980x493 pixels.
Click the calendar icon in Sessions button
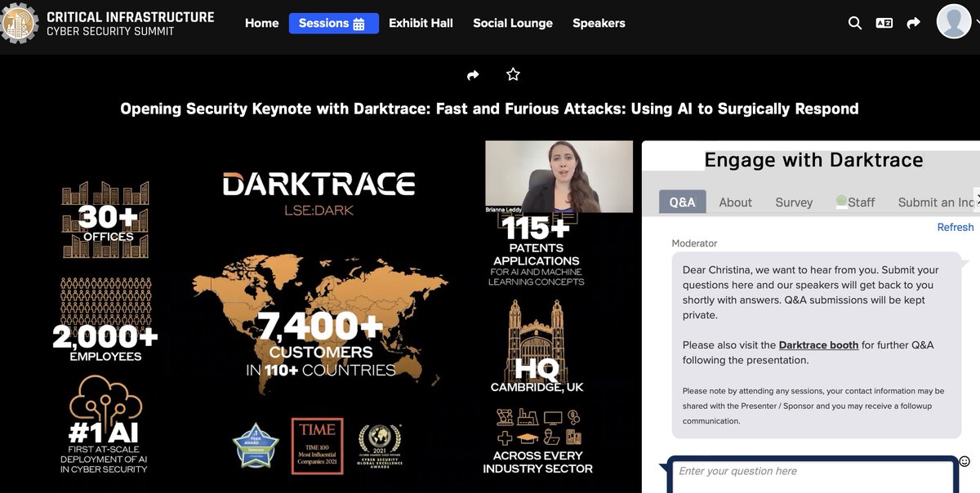tap(359, 24)
